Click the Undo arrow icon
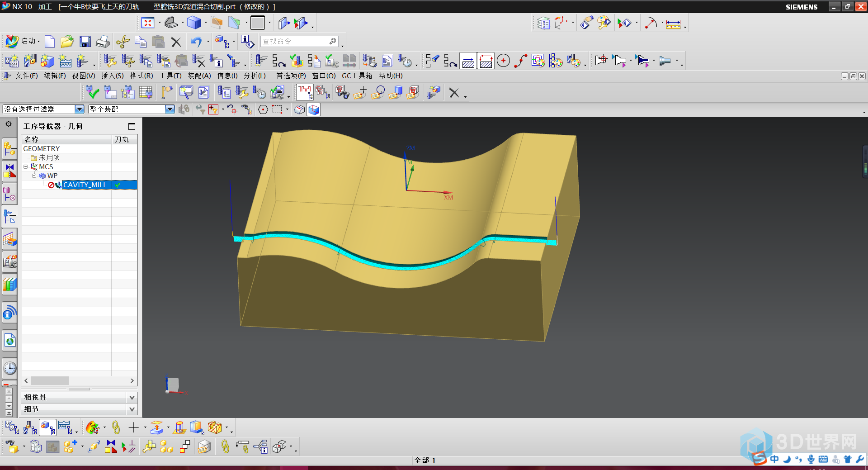Screen dimensions: 868x470 (x=196, y=42)
